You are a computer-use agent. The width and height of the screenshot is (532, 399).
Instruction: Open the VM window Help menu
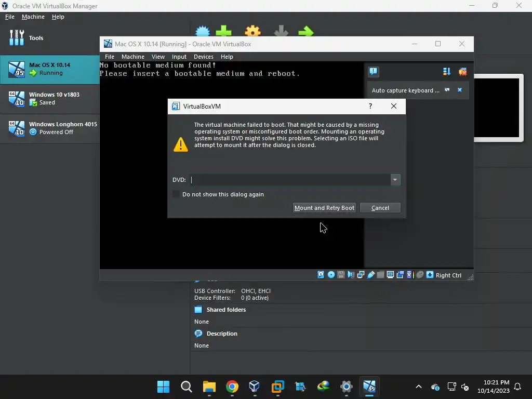227,57
